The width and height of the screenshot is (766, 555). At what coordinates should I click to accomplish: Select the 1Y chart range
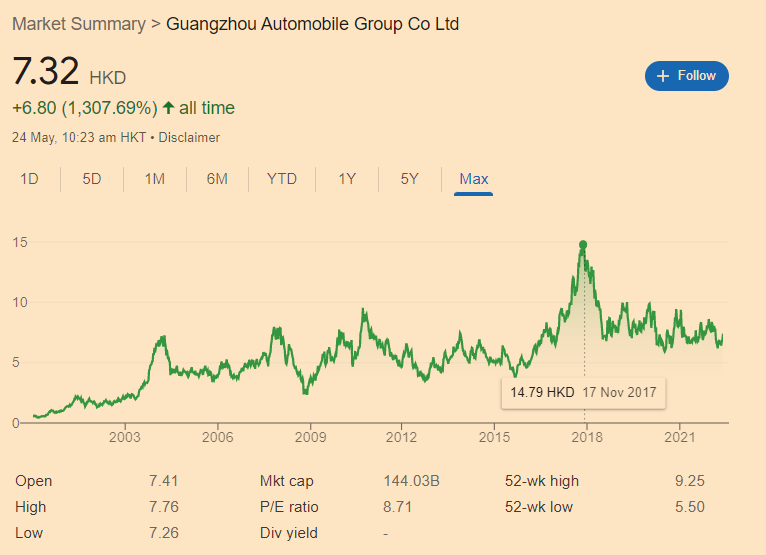[347, 179]
